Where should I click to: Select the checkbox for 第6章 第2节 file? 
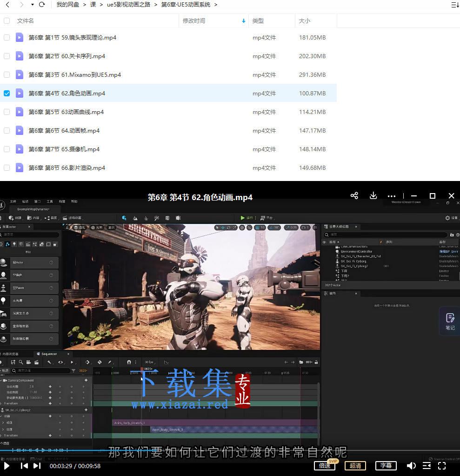(x=7, y=56)
